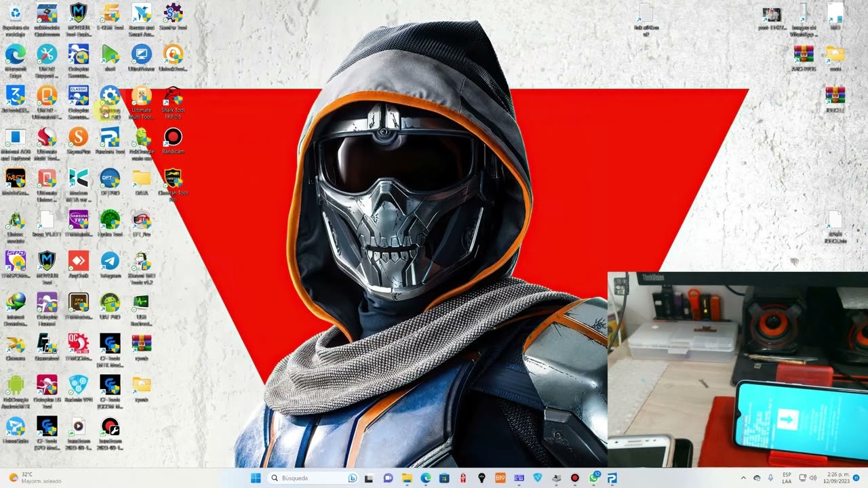Open the red record app on taskbar

(575, 478)
